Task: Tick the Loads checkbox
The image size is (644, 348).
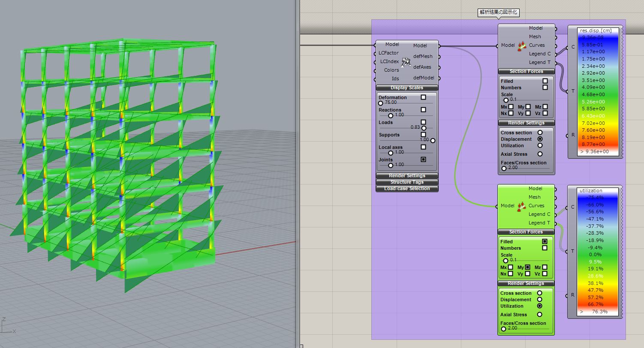Action: point(424,122)
